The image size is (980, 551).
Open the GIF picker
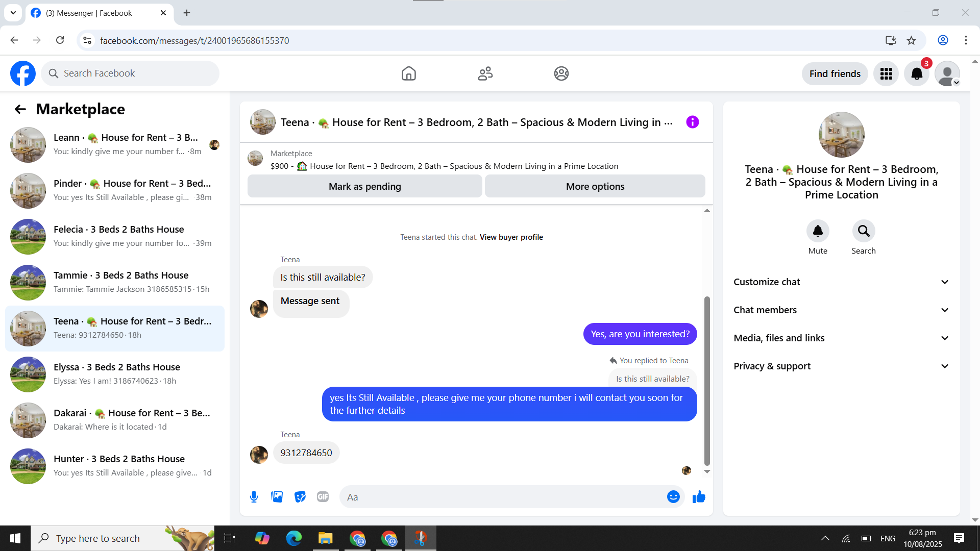pyautogui.click(x=323, y=497)
